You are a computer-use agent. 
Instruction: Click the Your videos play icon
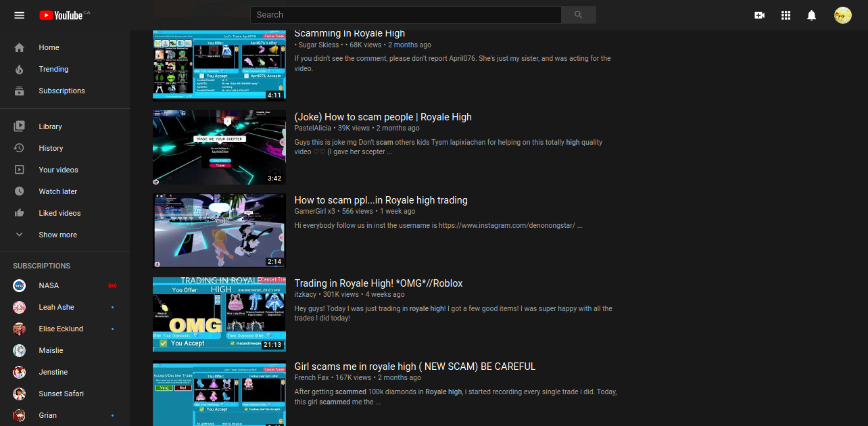pos(20,170)
